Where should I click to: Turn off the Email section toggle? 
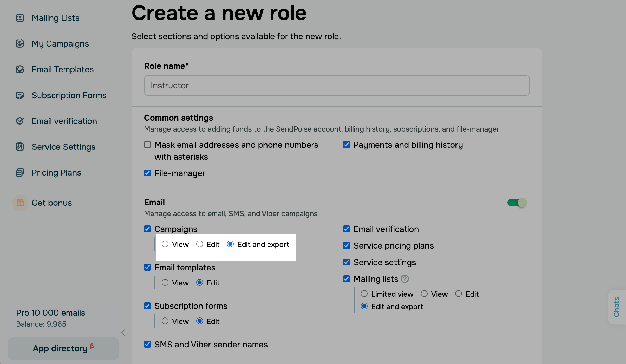pyautogui.click(x=517, y=203)
